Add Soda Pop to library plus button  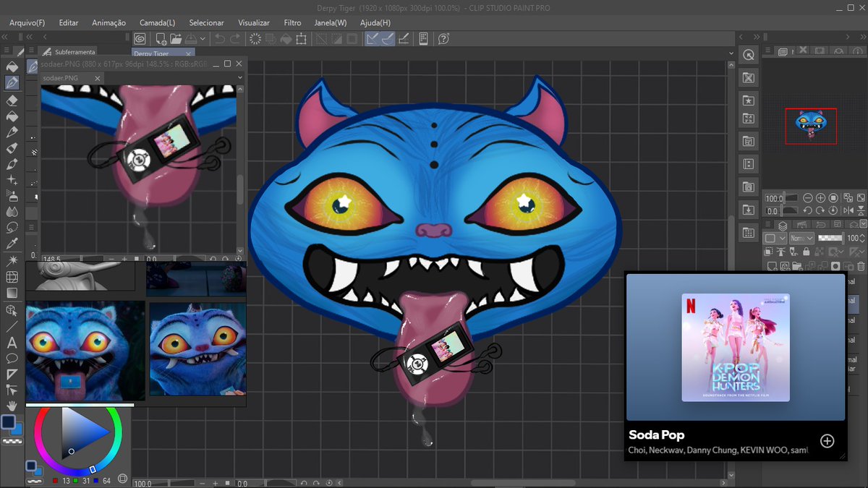click(x=827, y=441)
